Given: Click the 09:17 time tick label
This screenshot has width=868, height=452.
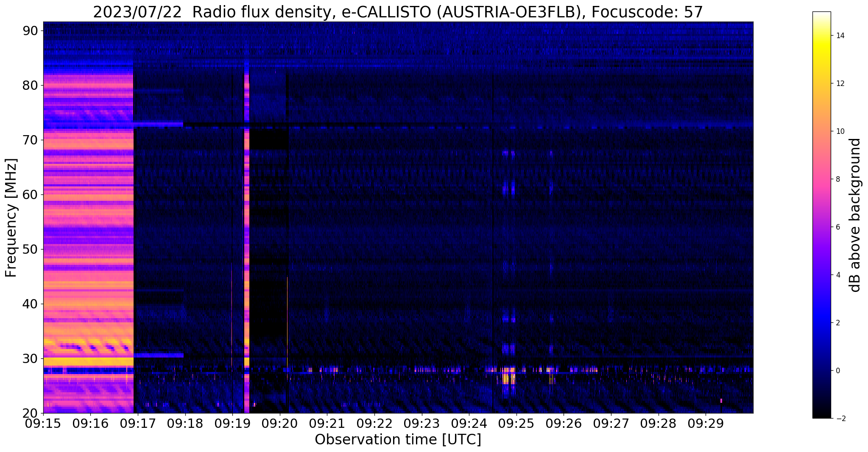Looking at the screenshot, I should pos(138,423).
